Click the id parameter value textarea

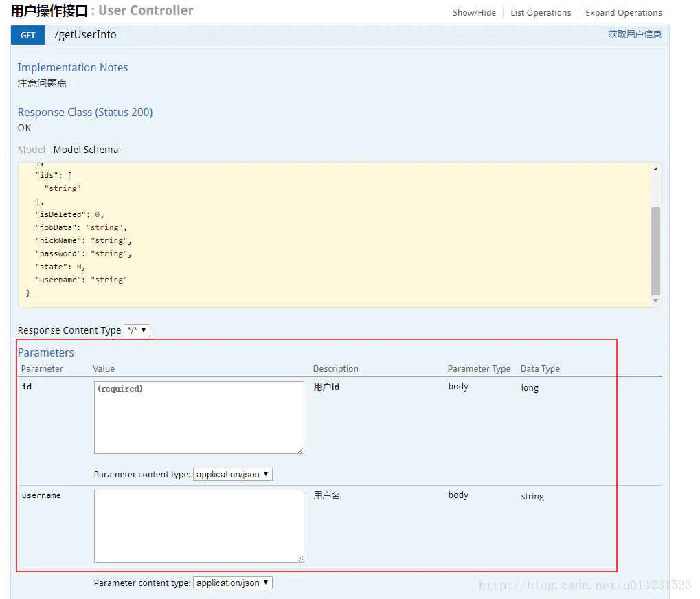tap(199, 418)
